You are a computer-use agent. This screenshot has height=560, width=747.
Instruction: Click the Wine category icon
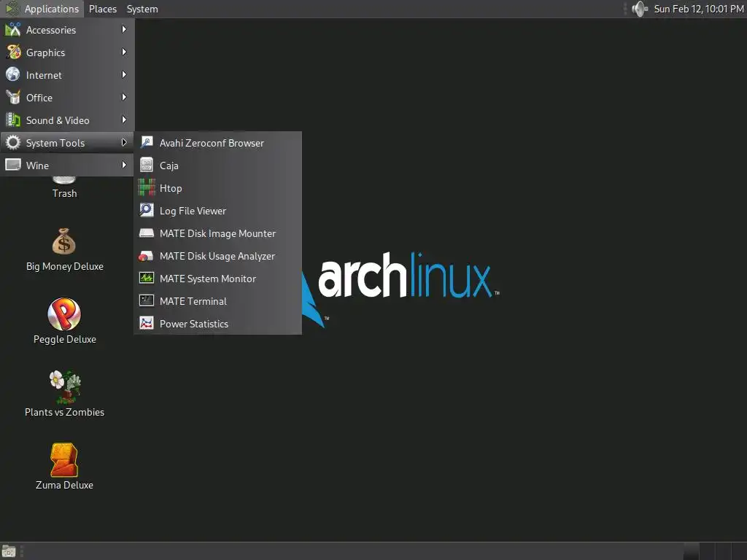pos(13,166)
